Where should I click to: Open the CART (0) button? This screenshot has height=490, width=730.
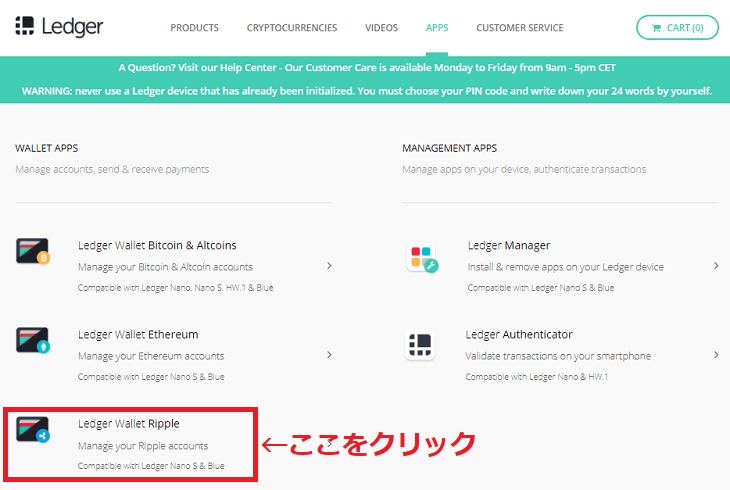[x=677, y=27]
